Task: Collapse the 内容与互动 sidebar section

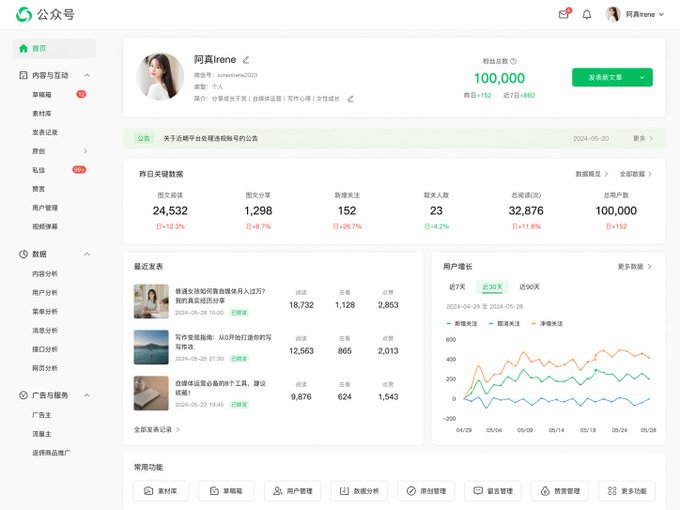Action: [x=87, y=75]
